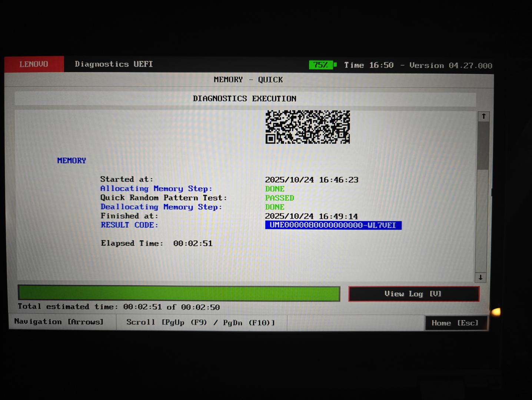The image size is (532, 400).
Task: Click the red LENOVO logo
Action: [x=34, y=64]
